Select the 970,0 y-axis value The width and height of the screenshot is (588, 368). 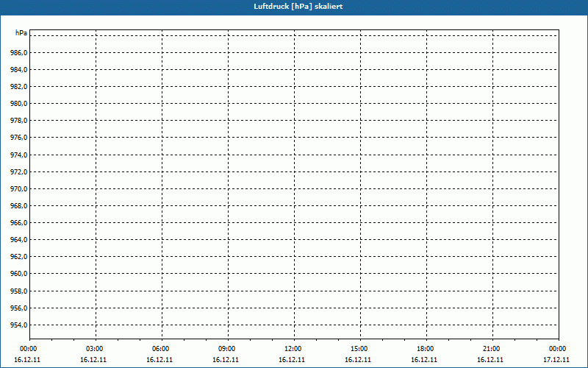pos(19,188)
